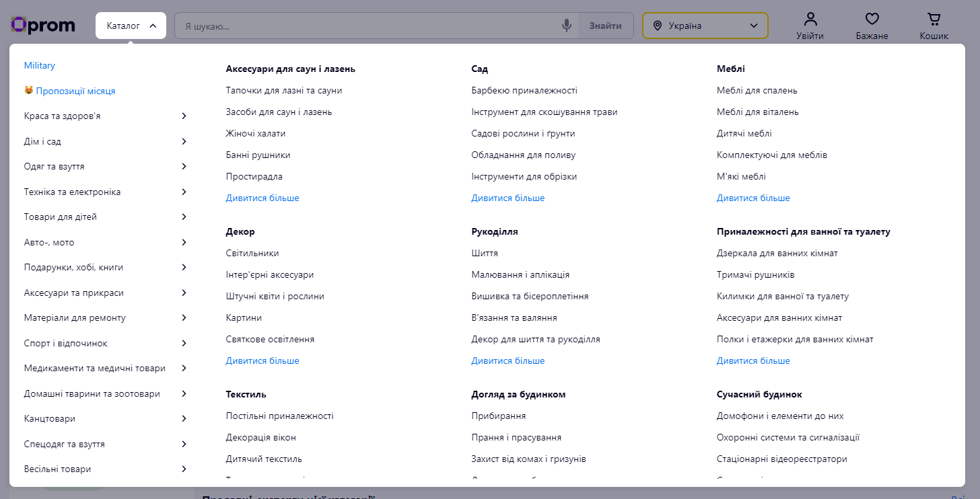Click Дивитися більше under Меблі

[x=753, y=198]
